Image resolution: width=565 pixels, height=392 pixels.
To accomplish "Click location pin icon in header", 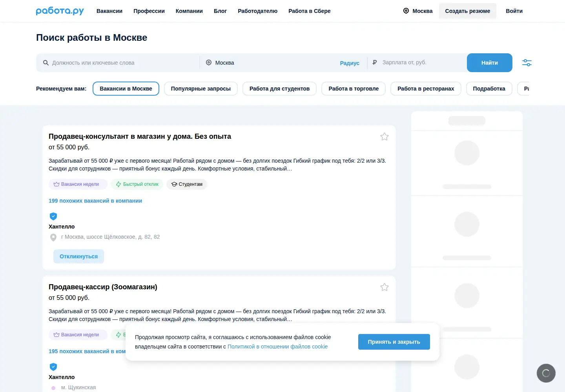I will pyautogui.click(x=406, y=11).
